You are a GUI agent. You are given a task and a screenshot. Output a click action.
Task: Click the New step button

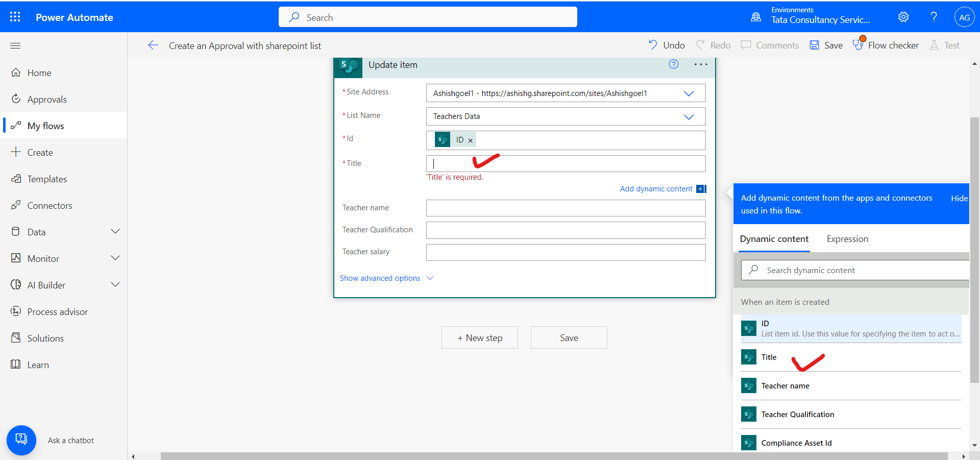click(x=479, y=337)
